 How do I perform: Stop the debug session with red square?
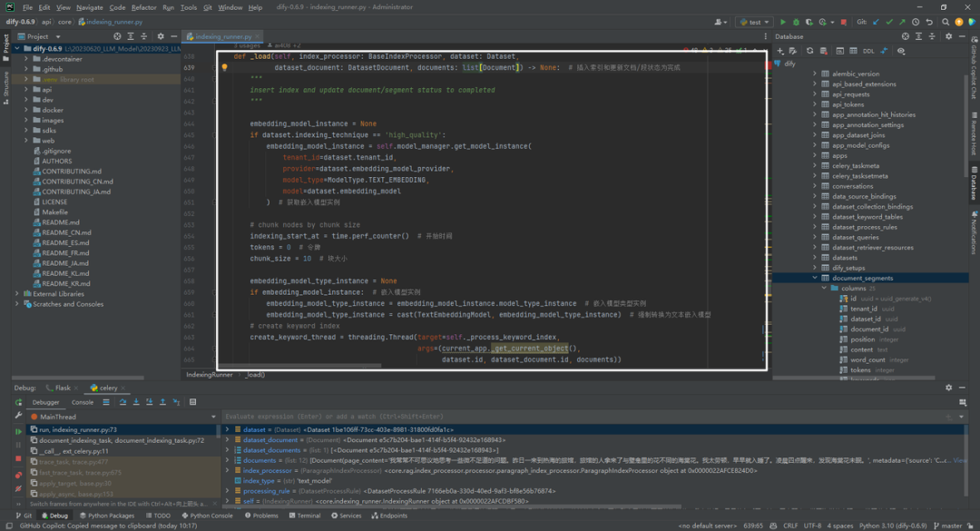(x=18, y=459)
